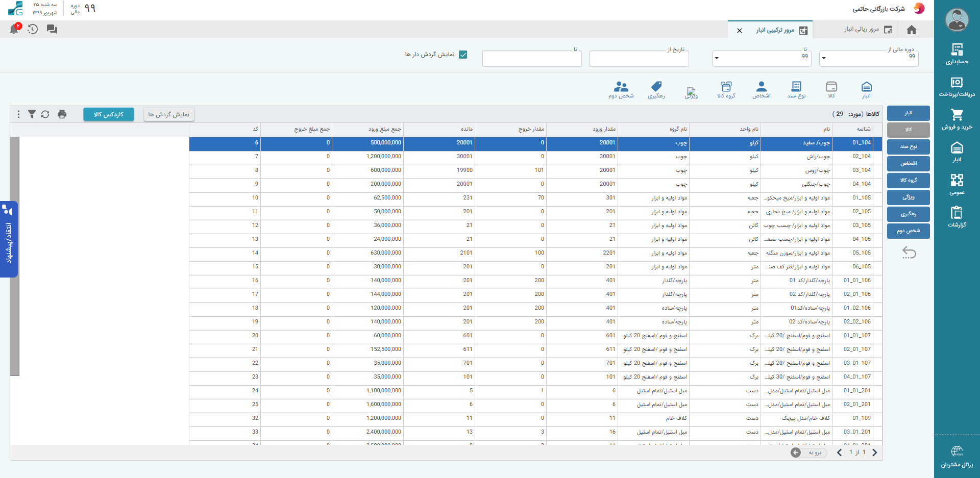Select the row with ID 02_104
The width and height of the screenshot is (980, 478).
pos(535,157)
